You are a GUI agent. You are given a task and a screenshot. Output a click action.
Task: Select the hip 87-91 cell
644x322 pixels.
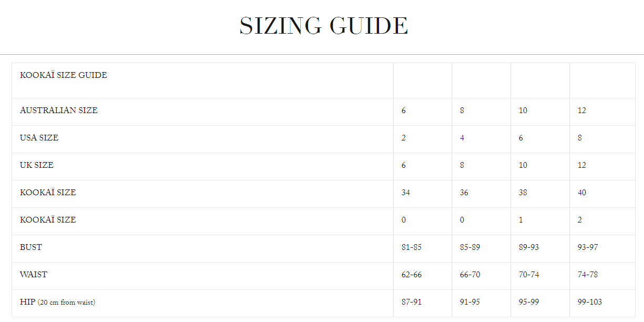click(x=423, y=303)
